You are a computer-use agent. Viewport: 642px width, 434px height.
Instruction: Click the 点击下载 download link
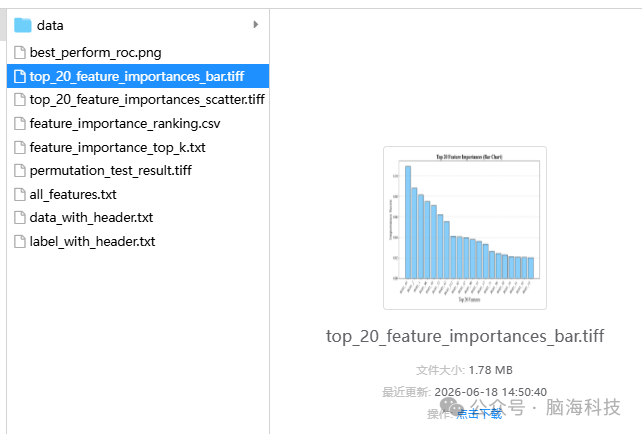(x=479, y=414)
